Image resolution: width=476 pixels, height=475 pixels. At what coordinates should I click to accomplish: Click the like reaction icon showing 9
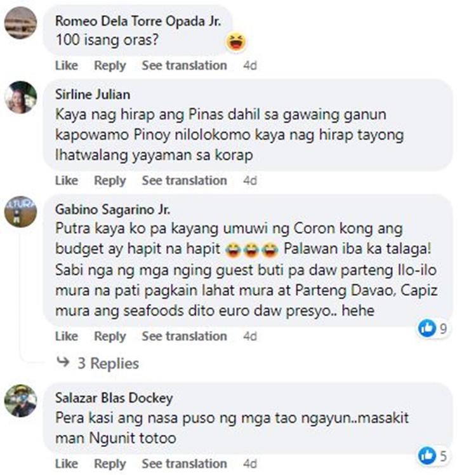tap(427, 328)
